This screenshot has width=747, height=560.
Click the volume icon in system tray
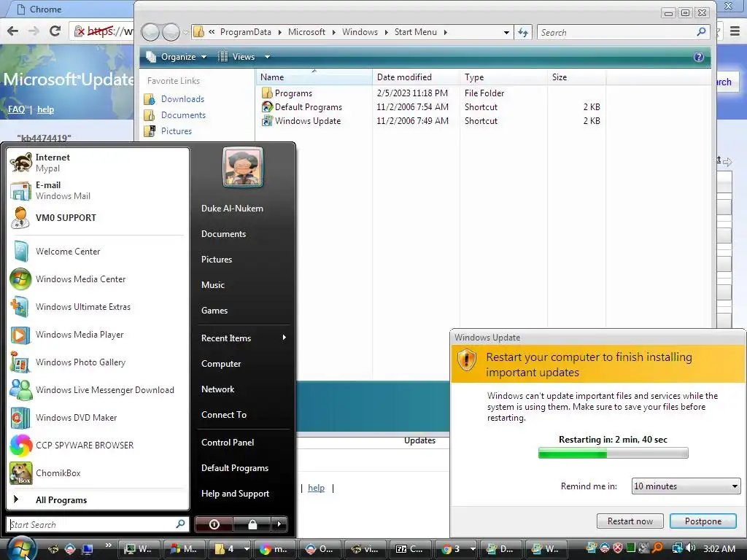point(690,548)
